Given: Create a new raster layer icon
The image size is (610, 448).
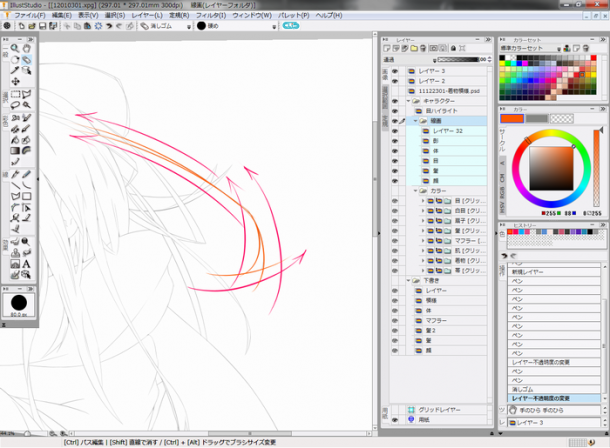Looking at the screenshot, I should (387, 48).
